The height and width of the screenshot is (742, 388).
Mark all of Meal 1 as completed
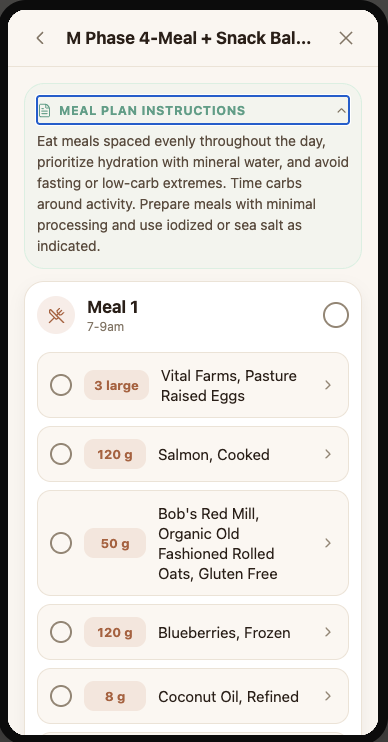336,315
